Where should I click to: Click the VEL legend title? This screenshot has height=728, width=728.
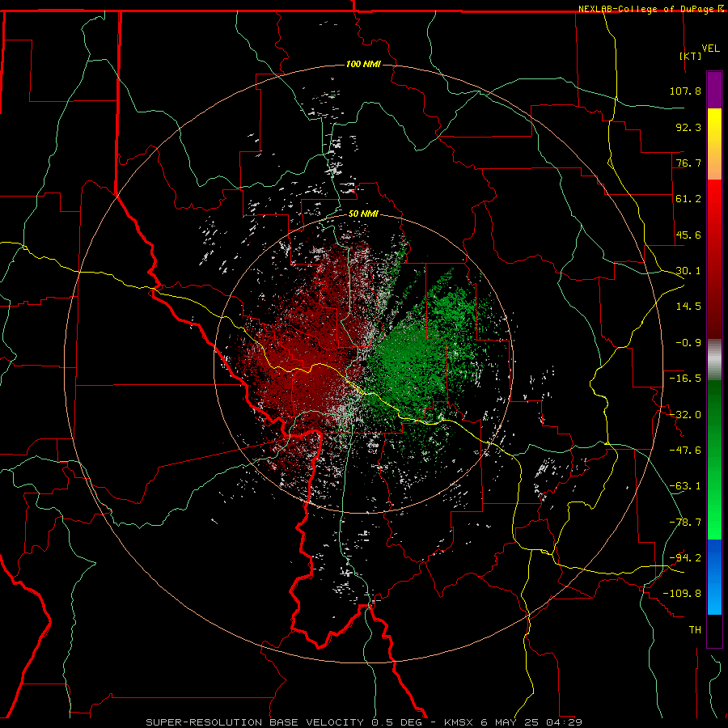coord(710,49)
